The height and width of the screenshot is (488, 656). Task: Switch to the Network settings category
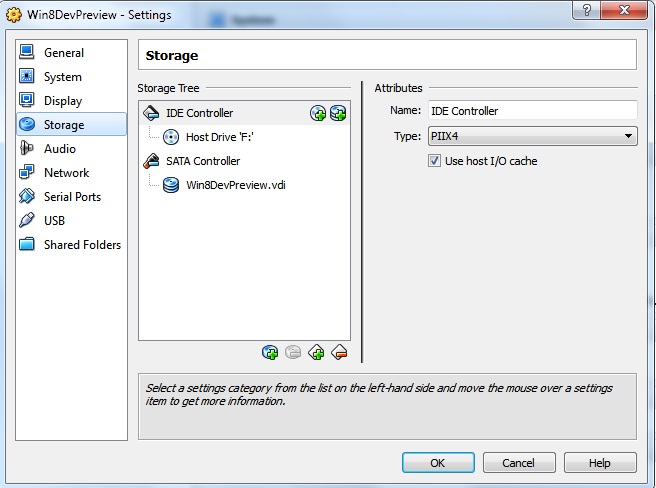66,173
